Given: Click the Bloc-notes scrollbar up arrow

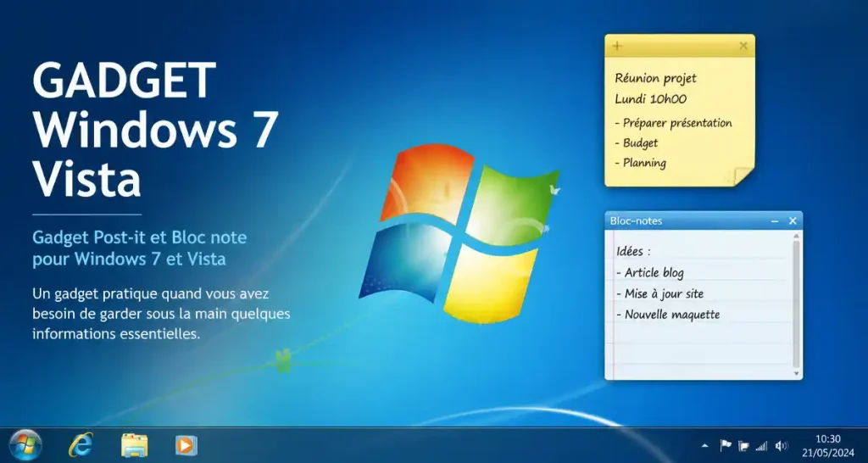Looking at the screenshot, I should (797, 236).
